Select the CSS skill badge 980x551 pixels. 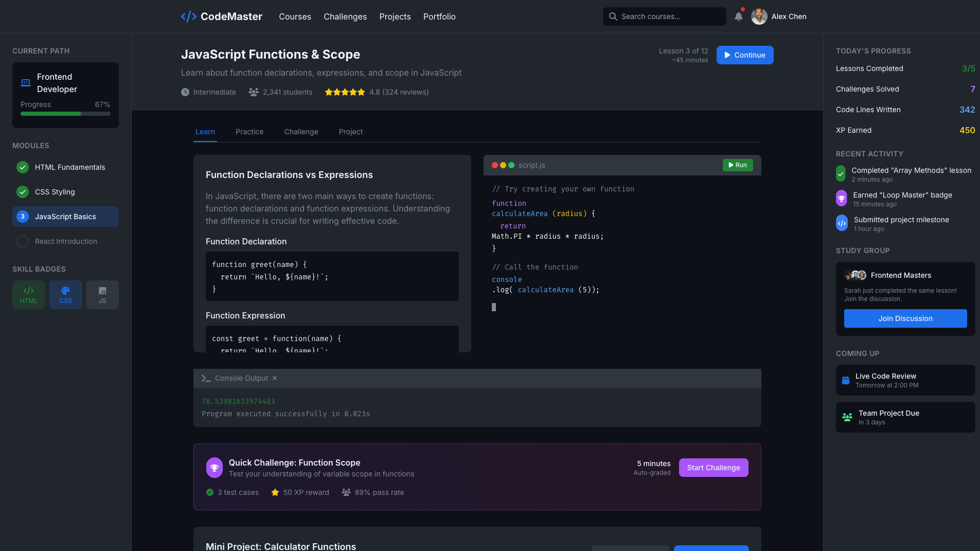[65, 294]
